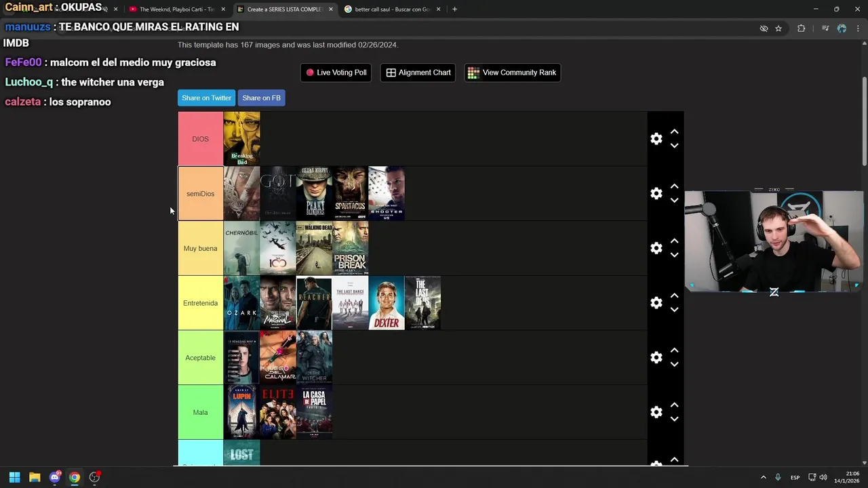Open settings gear for Aceptable tier
The width and height of the screenshot is (868, 488).
pyautogui.click(x=656, y=357)
